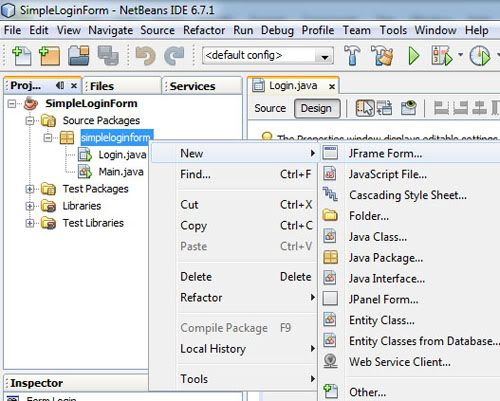The height and width of the screenshot is (401, 500).
Task: Select Main.java in project tree
Action: click(121, 172)
